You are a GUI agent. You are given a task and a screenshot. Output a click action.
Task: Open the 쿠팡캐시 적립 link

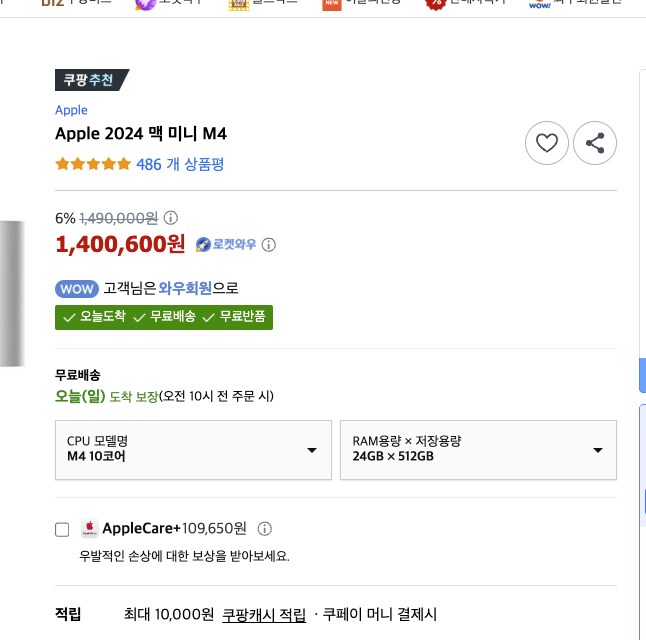point(264,615)
